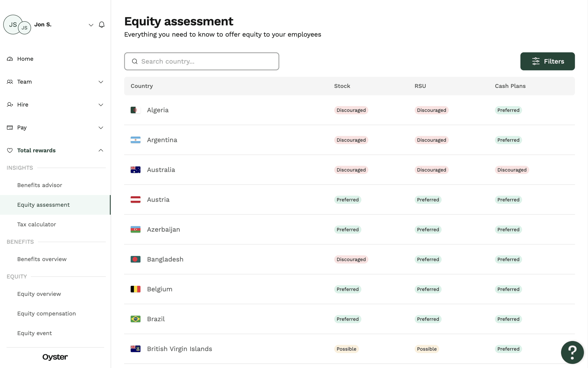This screenshot has height=368, width=588.
Task: Expand the Team menu chevron
Action: point(101,82)
